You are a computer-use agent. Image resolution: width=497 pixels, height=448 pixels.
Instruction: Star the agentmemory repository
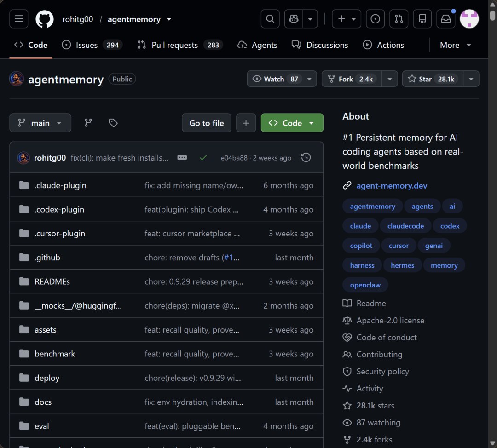(x=433, y=79)
